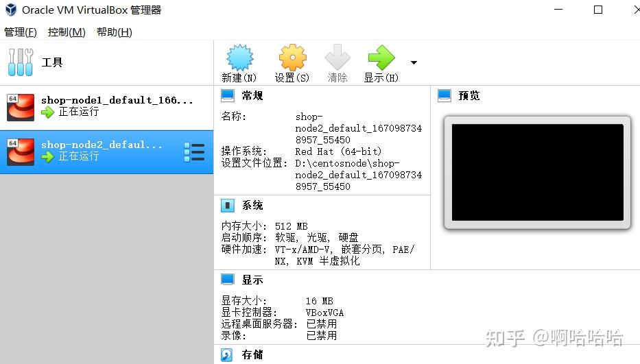Click the 常规 section icon
Screen dimensions: 640x364
(228, 95)
